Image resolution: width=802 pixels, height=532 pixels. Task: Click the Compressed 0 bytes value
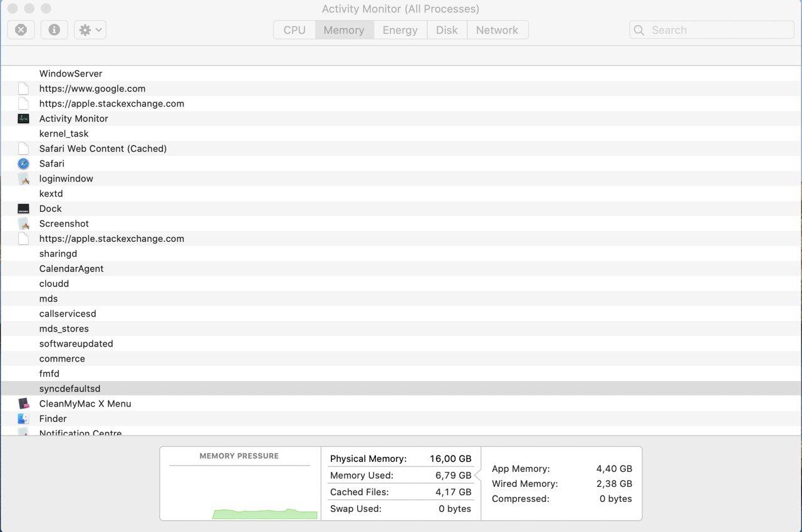[616, 499]
